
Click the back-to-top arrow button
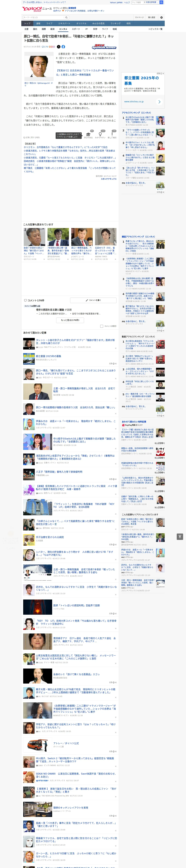pyautogui.click(x=180, y=536)
